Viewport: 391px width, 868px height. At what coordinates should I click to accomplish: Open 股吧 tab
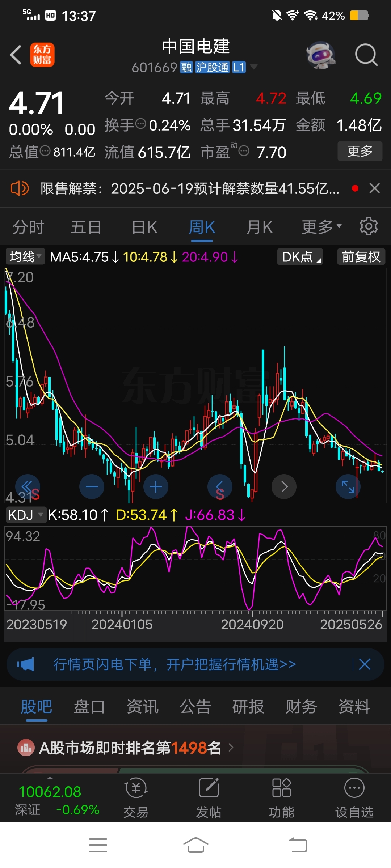point(36,706)
